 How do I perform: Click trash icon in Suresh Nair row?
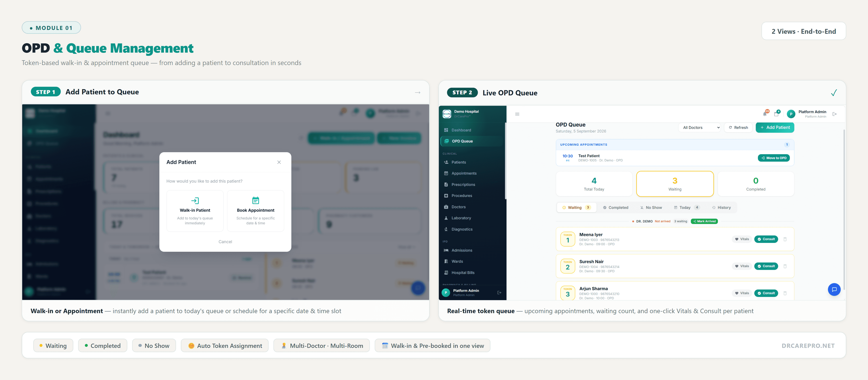click(x=785, y=266)
